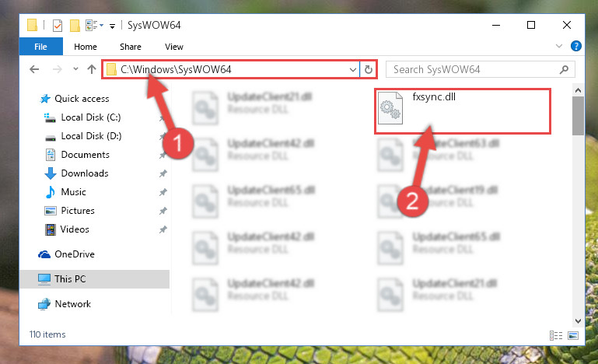Open OneDrive in the navigation pane
Image resolution: width=598 pixels, height=364 pixels.
(x=75, y=254)
